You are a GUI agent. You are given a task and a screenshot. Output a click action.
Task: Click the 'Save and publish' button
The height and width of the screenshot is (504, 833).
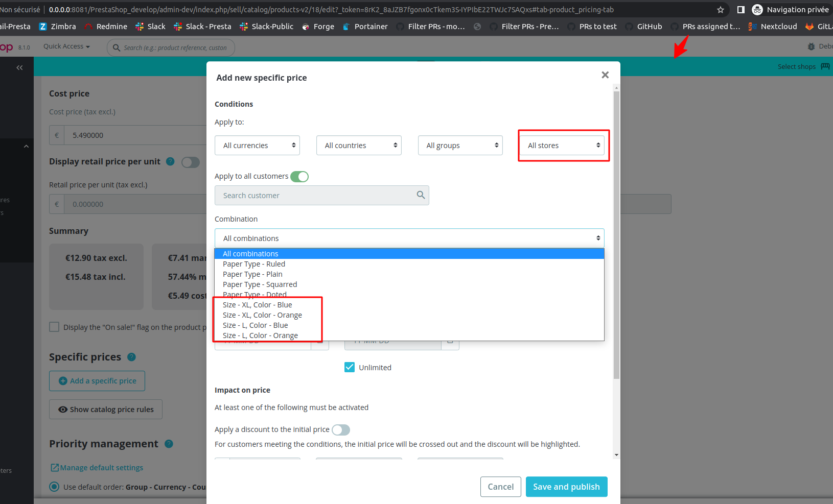pyautogui.click(x=566, y=487)
